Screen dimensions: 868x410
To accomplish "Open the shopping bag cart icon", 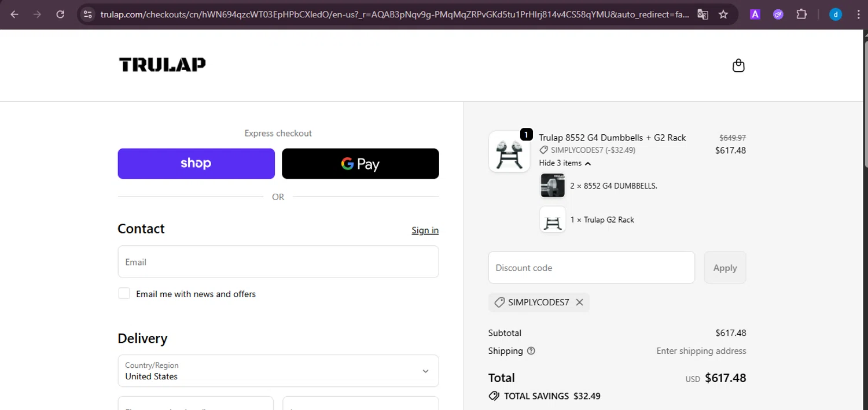I will coord(738,65).
